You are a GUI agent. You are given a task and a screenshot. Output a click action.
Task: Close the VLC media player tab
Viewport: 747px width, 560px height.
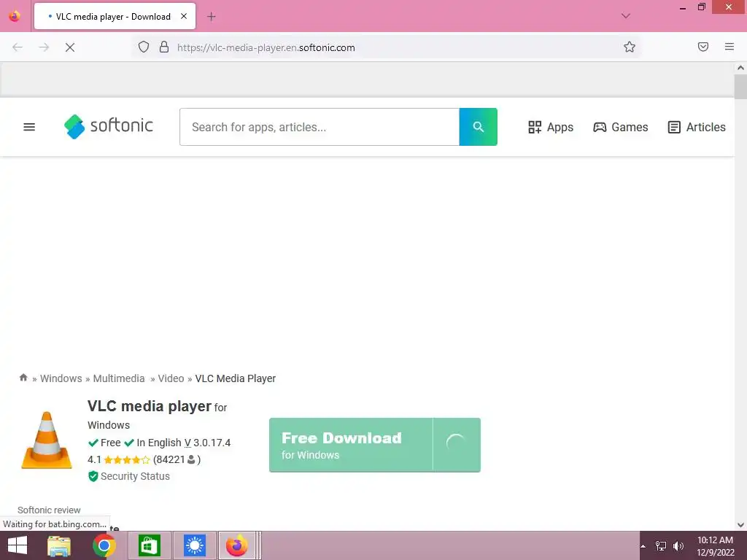184,16
